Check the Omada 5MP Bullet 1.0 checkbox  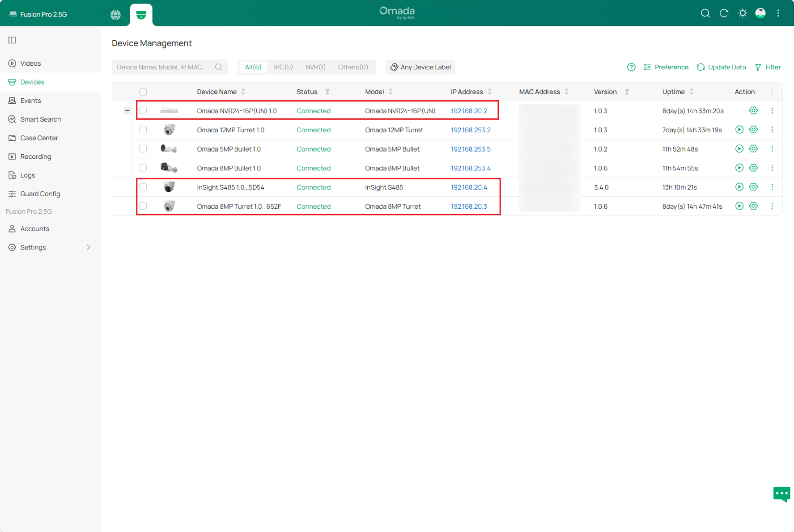143,149
